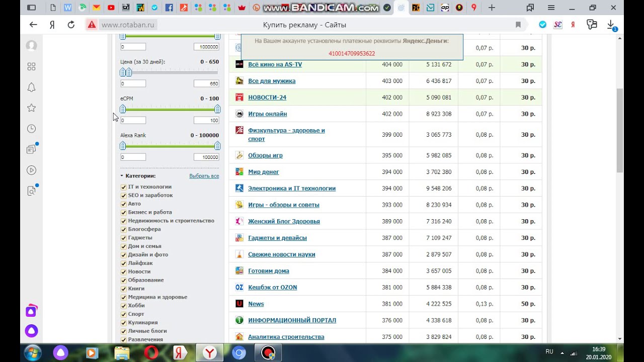Click the site security warning icon
Viewport: 644px width, 362px height.
[92, 25]
